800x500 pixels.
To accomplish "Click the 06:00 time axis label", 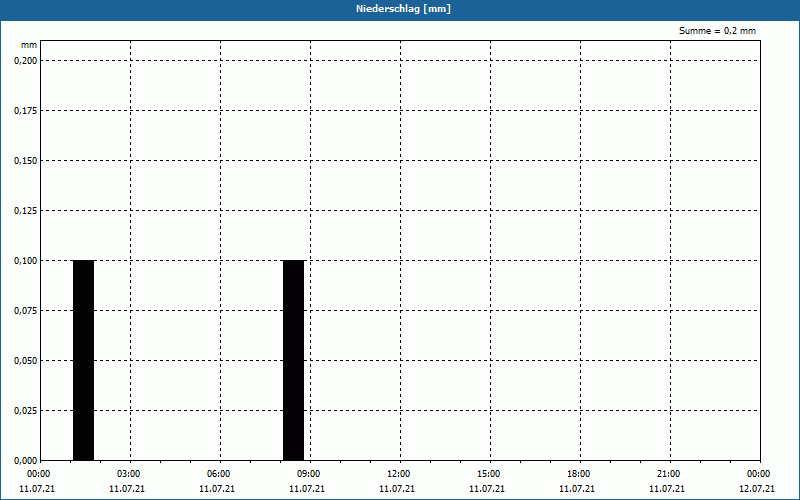I will (x=219, y=474).
